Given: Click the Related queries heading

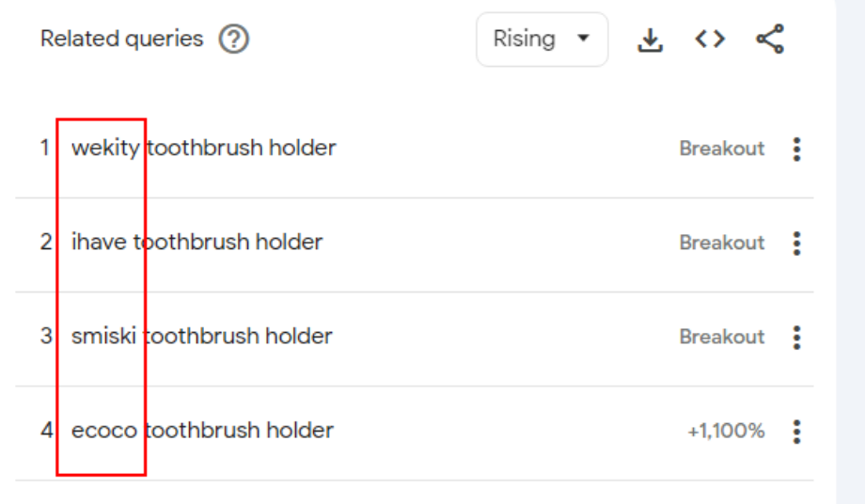Looking at the screenshot, I should tap(122, 39).
